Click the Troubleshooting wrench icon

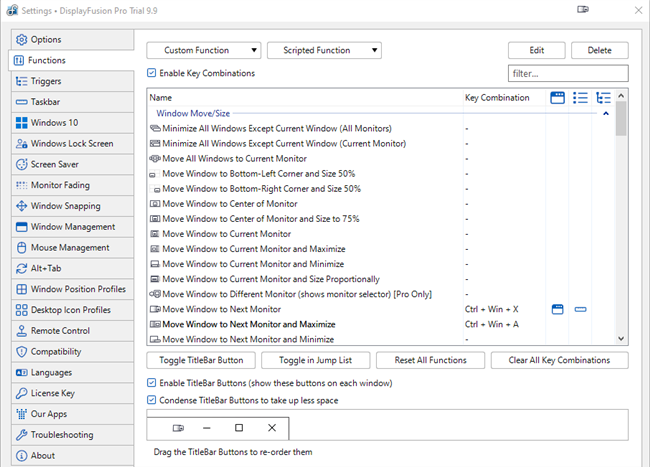(22, 434)
